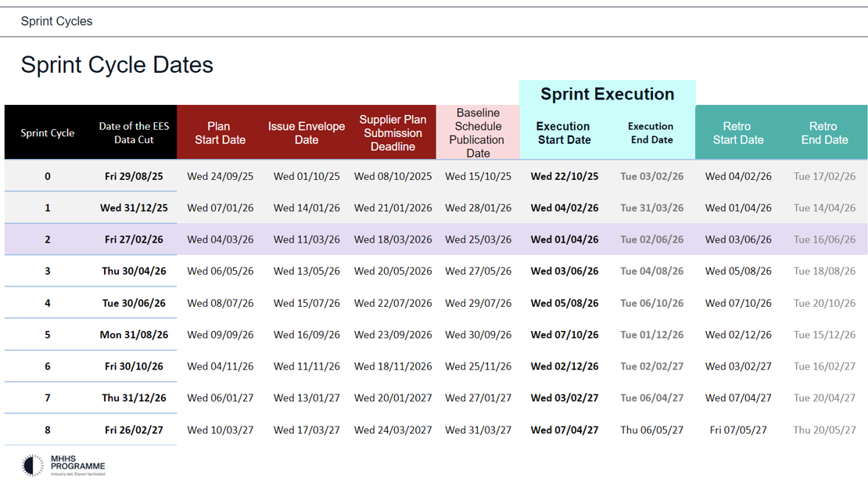The image size is (868, 486).
Task: Click the 'Retro End Date' column header
Action: coord(825,132)
